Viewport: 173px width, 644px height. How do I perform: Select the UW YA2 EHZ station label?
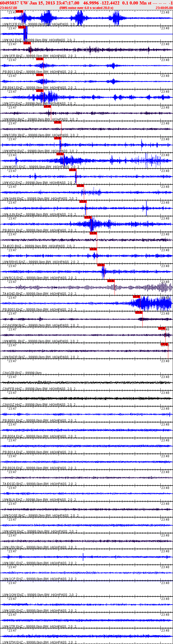(12, 40)
